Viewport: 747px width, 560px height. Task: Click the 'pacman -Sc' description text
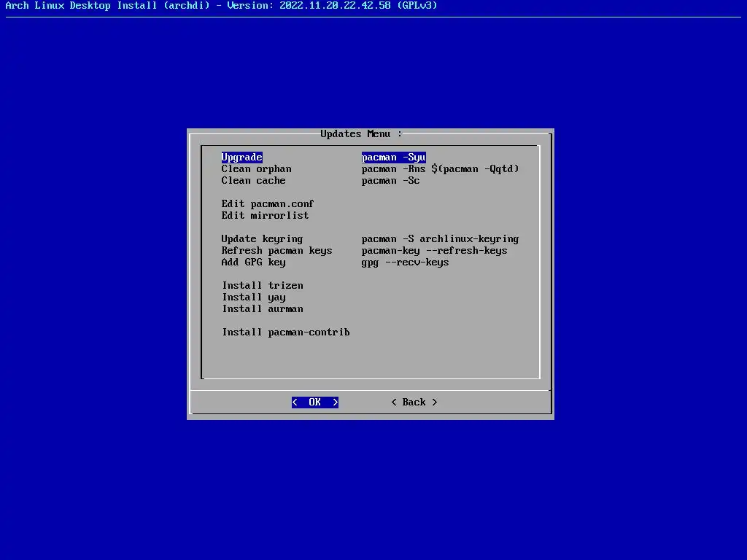click(x=391, y=181)
